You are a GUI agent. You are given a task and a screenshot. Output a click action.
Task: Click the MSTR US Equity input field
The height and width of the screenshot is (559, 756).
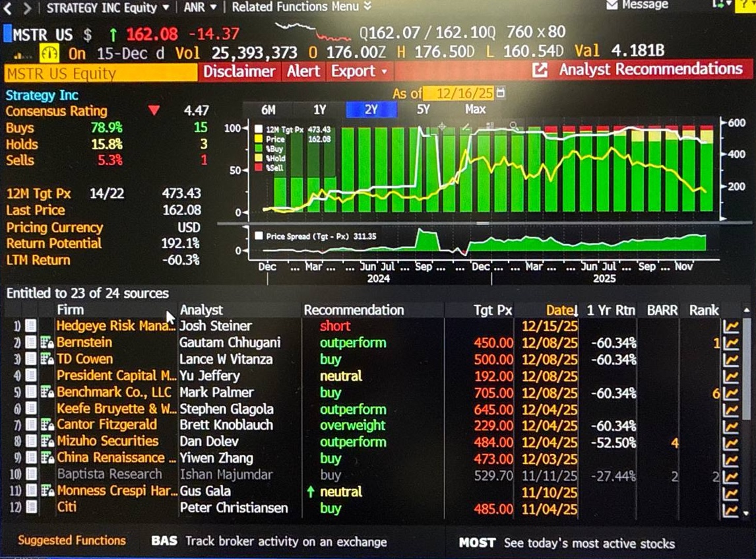coord(101,73)
